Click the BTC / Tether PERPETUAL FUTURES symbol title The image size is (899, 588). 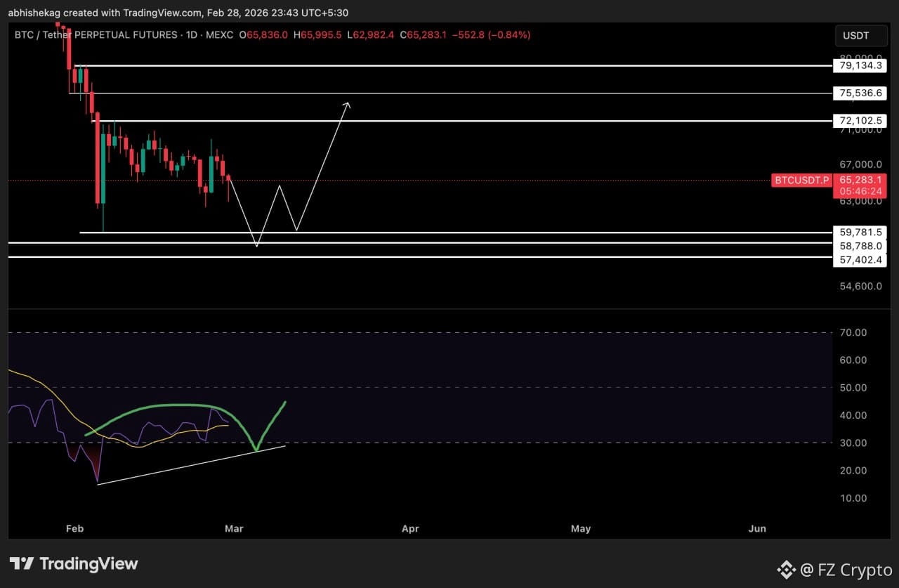click(96, 34)
